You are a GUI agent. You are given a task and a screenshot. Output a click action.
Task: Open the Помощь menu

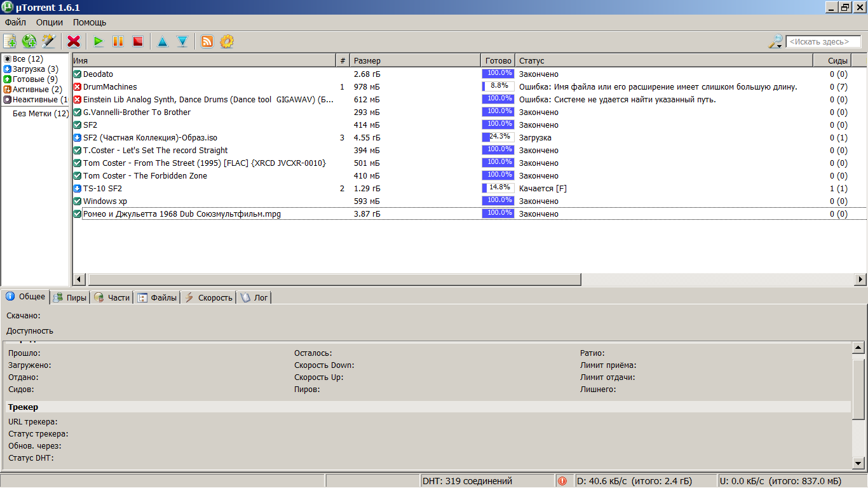(90, 22)
